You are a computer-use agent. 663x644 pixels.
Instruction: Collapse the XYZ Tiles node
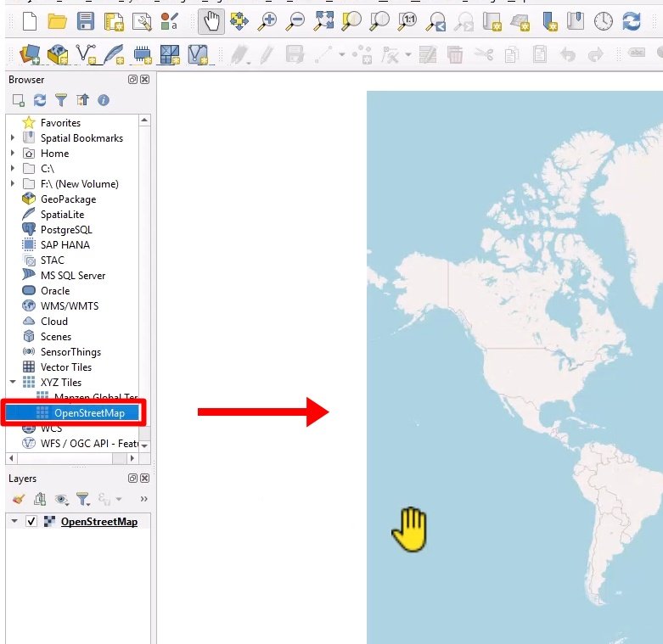(x=13, y=382)
